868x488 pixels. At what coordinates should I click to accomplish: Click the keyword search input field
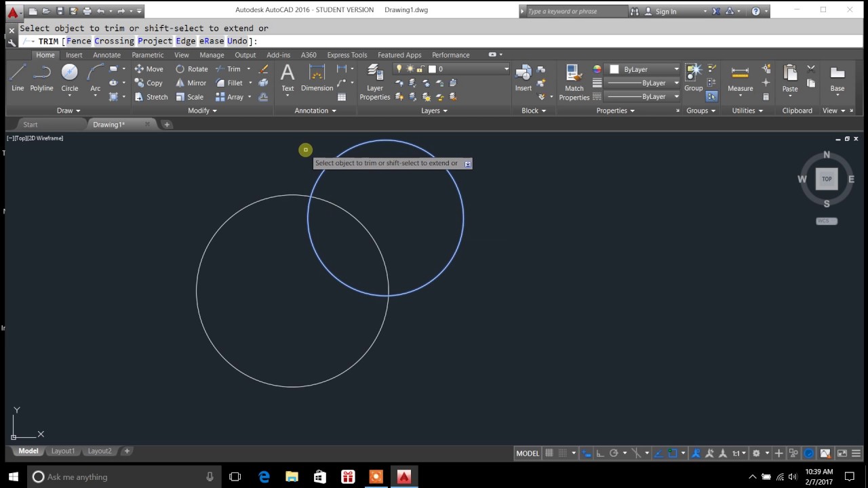pyautogui.click(x=576, y=12)
